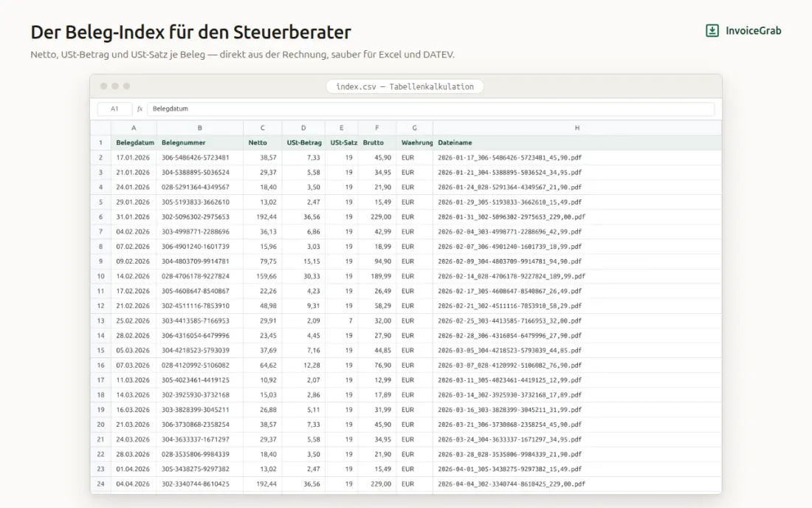The width and height of the screenshot is (812, 508).
Task: Click date cell 24.01.2026
Action: point(134,187)
